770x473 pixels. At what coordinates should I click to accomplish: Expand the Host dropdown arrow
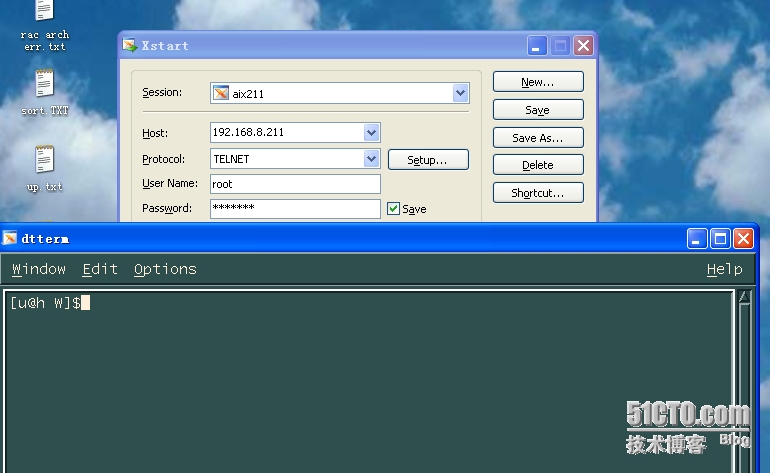click(x=371, y=133)
